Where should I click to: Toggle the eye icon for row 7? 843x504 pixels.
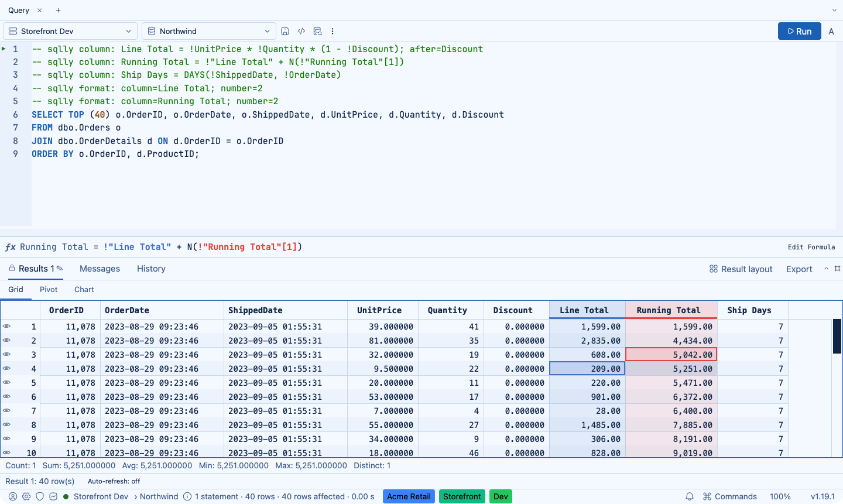tap(6, 410)
